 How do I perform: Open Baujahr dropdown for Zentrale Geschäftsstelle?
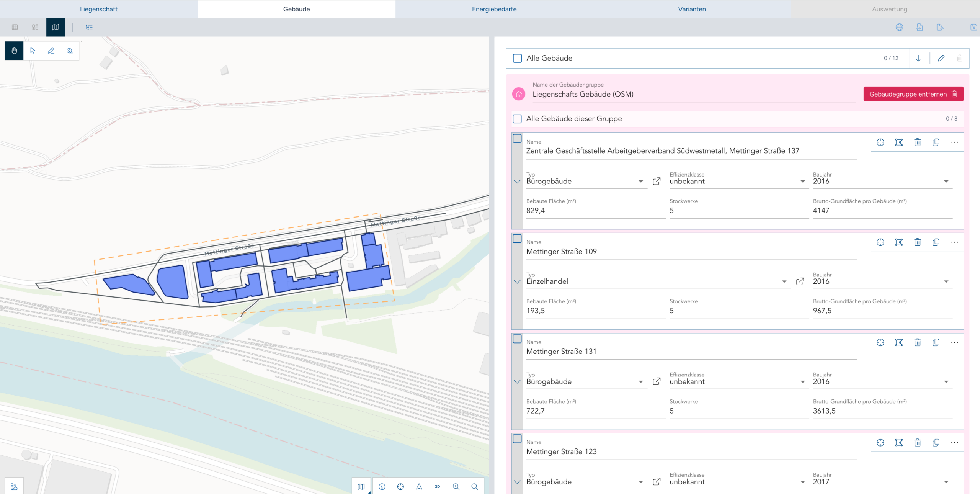point(882,181)
